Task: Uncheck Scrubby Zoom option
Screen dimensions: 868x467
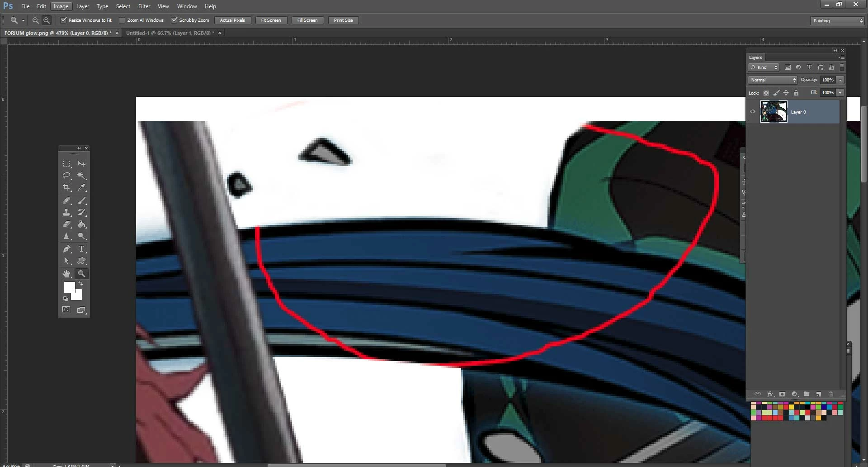Action: (174, 20)
